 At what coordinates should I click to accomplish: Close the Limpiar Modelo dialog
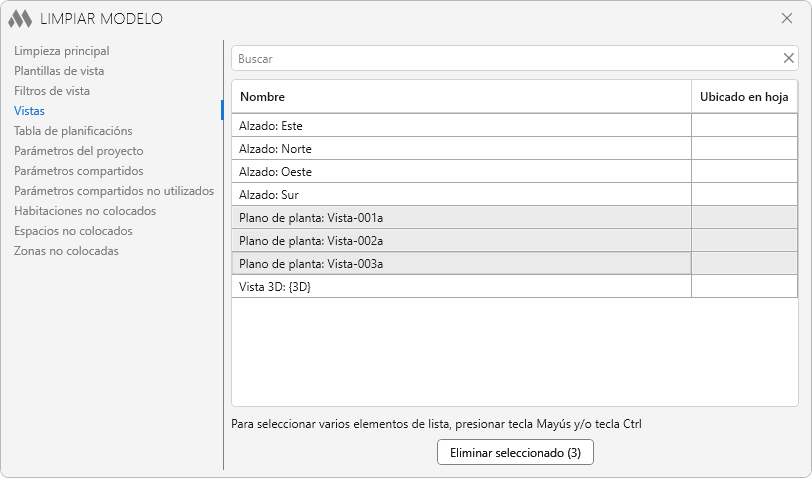click(x=787, y=18)
